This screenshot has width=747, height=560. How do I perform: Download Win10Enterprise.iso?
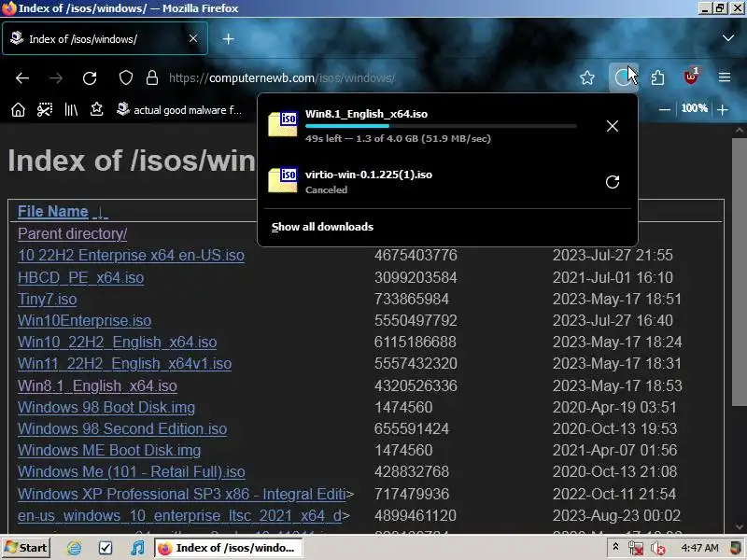85,320
